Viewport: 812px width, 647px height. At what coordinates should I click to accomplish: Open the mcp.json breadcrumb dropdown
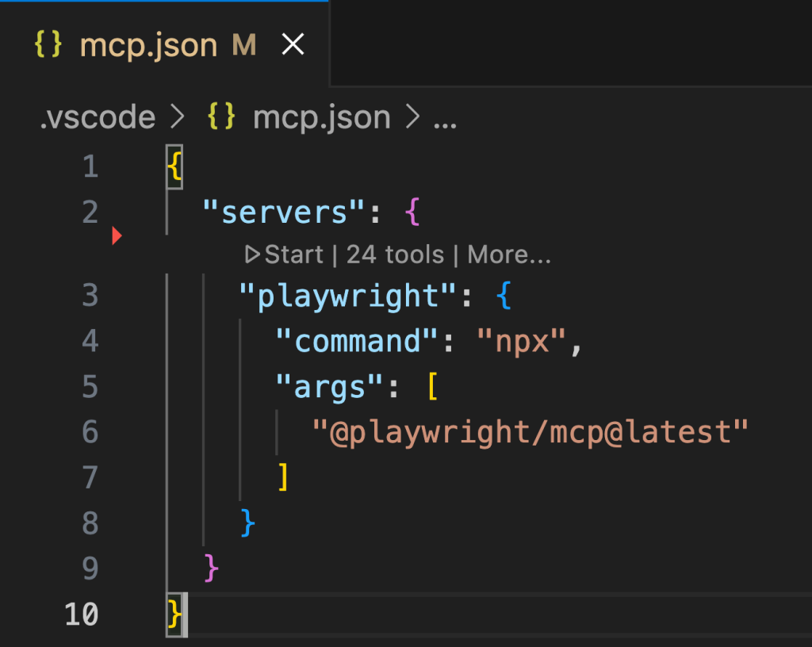tap(321, 117)
